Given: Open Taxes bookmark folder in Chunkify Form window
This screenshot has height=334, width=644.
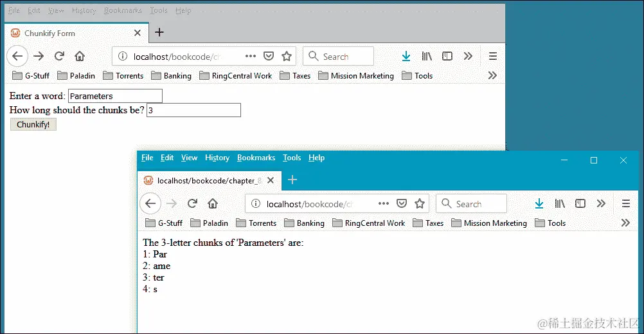Looking at the screenshot, I should (295, 76).
